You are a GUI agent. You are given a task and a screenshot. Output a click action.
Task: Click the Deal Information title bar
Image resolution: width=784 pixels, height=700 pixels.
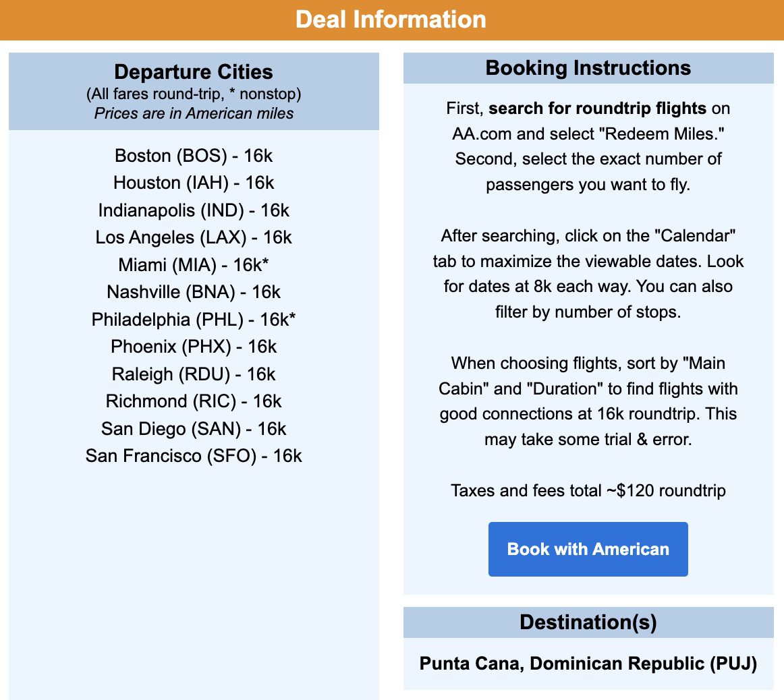coord(392,20)
